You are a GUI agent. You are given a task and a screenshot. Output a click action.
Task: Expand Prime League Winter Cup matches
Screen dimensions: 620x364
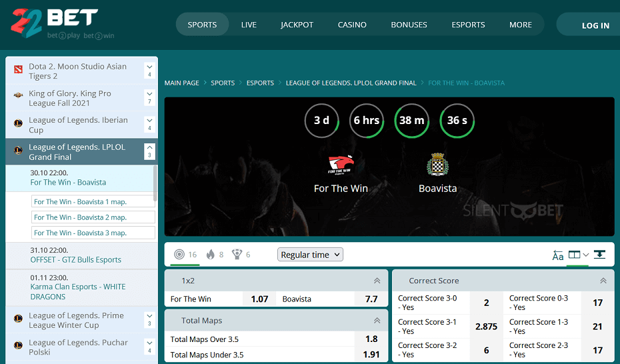(149, 319)
